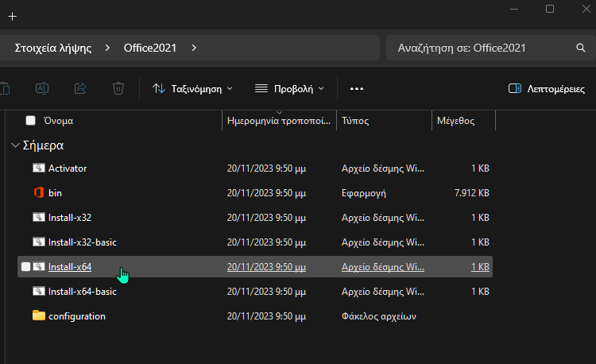
Task: Click the Φάκελος αρχείων type cell
Action: (x=378, y=316)
